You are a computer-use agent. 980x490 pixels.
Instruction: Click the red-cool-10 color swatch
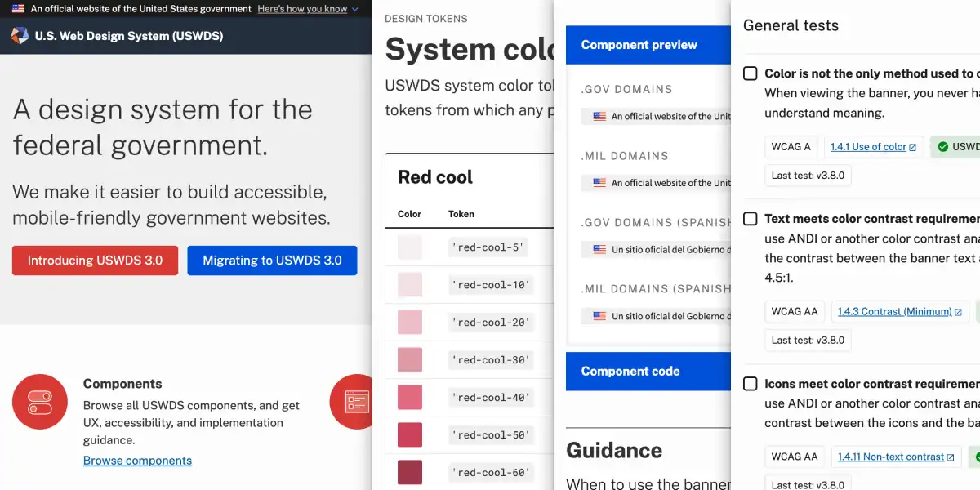pos(410,285)
